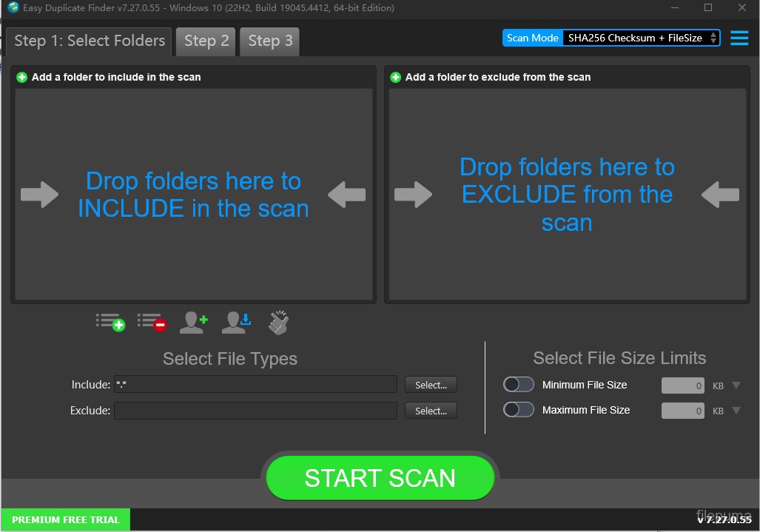Click Select next to the Include file types field

[x=431, y=384]
